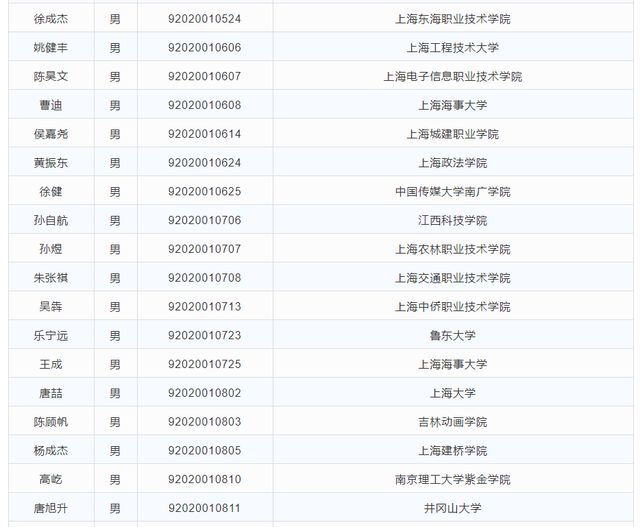The height and width of the screenshot is (527, 640).
Task: Select the name cell 杨成杰
Action: click(x=51, y=451)
